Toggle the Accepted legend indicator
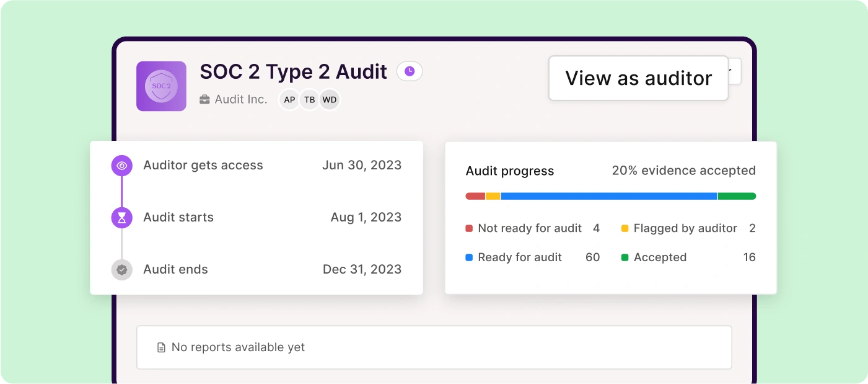Viewport: 868px width, 384px height. click(626, 257)
